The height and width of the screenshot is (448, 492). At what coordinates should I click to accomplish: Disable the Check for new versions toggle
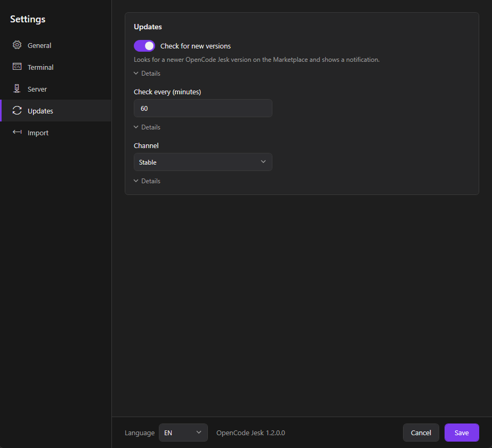click(x=144, y=46)
